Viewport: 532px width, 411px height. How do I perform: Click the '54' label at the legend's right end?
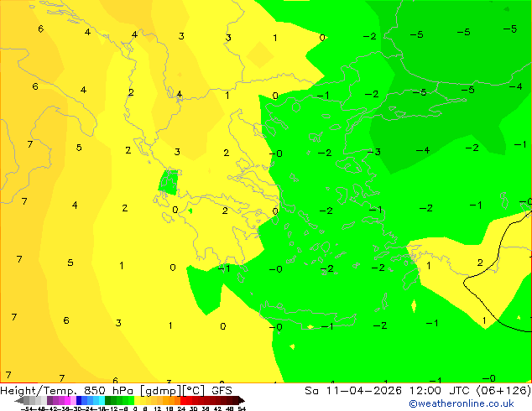242,408
